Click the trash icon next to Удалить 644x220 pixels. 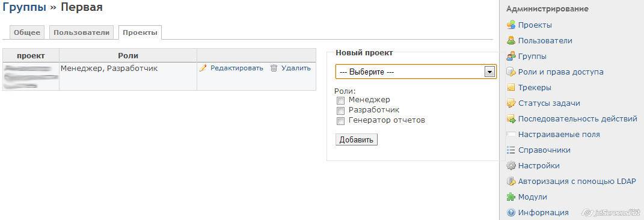pos(274,68)
